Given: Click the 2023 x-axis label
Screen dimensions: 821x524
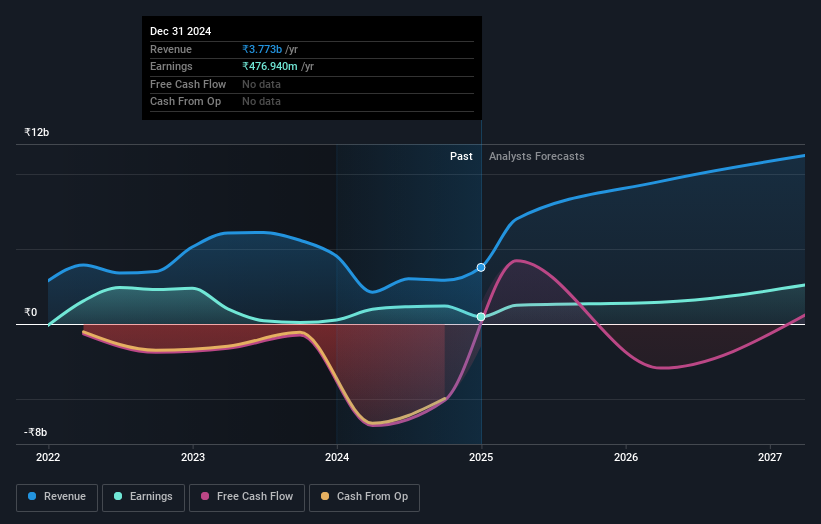Looking at the screenshot, I should click(x=193, y=457).
